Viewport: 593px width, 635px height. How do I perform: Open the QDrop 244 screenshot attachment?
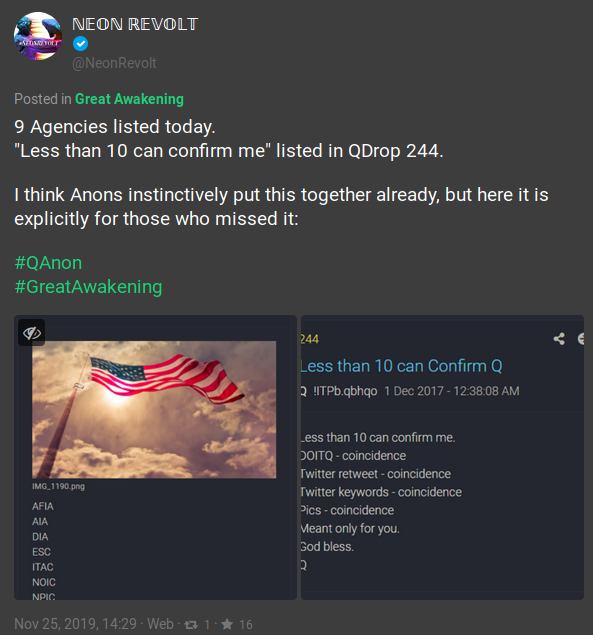tap(442, 457)
